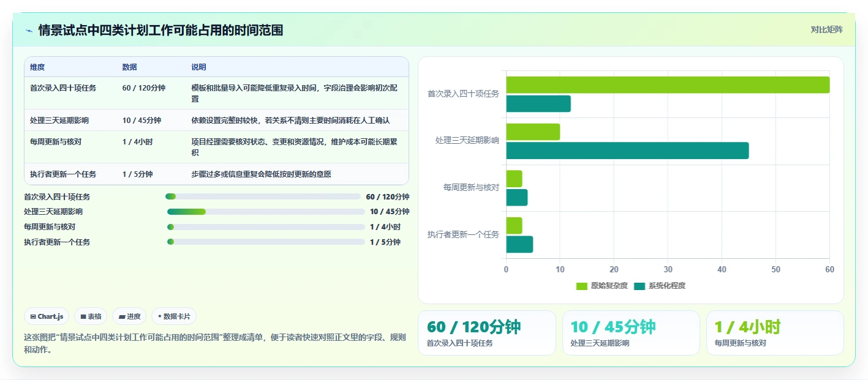The image size is (868, 380).
Task: Select the 表格 chip
Action: (x=91, y=316)
